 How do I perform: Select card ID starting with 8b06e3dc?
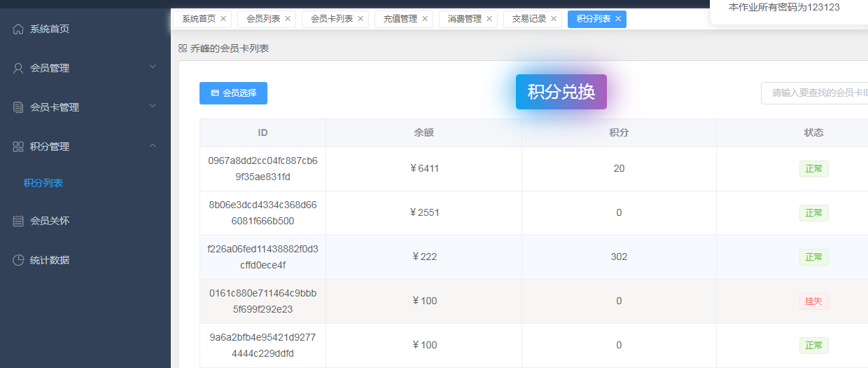pos(262,213)
